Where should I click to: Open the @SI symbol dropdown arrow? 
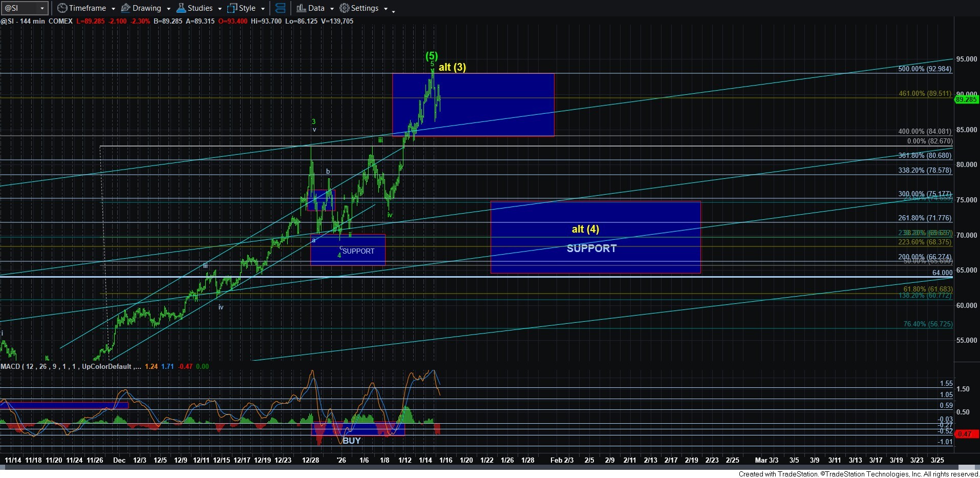[42, 8]
